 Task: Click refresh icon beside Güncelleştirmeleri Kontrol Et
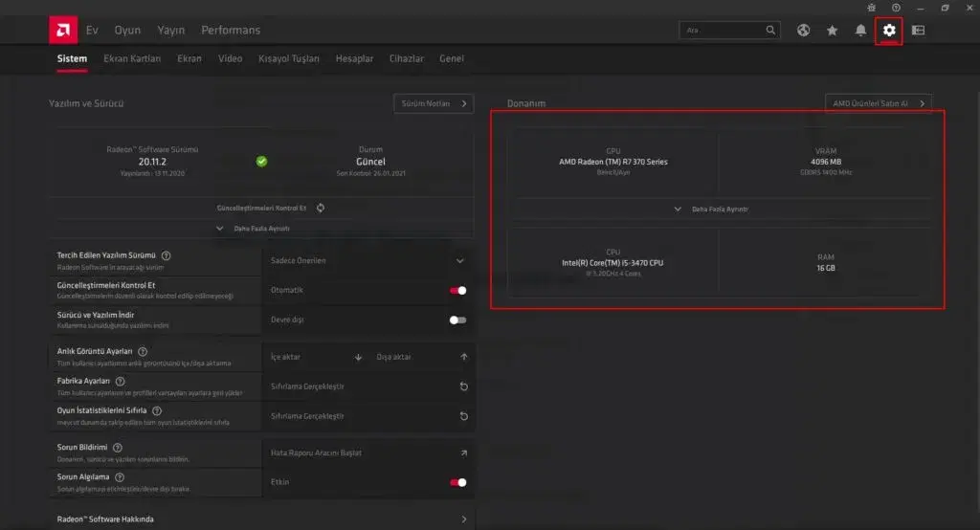click(320, 208)
